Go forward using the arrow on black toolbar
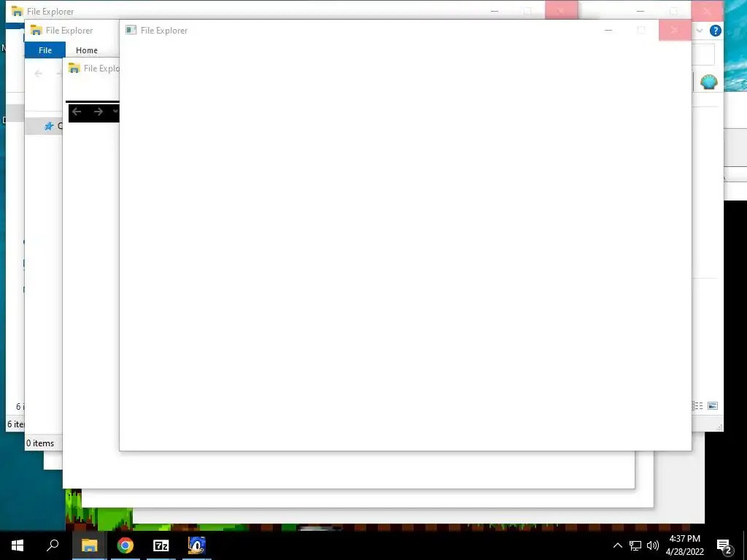The width and height of the screenshot is (747, 560). [98, 112]
